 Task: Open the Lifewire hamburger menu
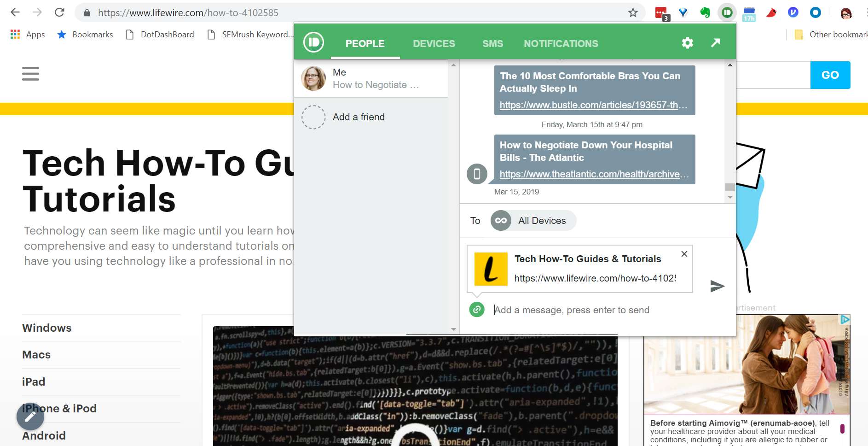click(x=30, y=74)
